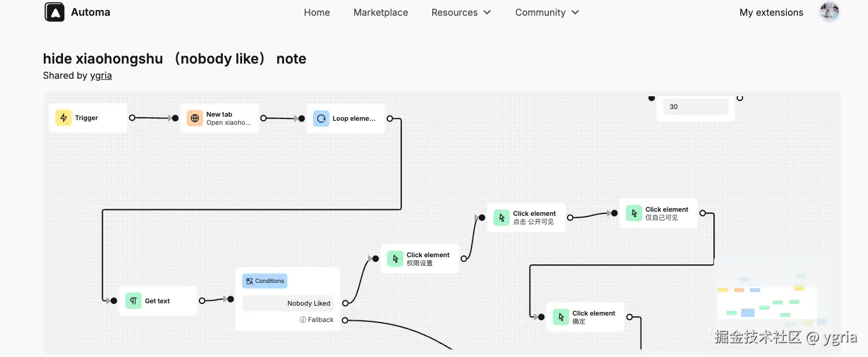This screenshot has height=357, width=868.
Task: Select the 权限设置 Click element text
Action: (428, 259)
